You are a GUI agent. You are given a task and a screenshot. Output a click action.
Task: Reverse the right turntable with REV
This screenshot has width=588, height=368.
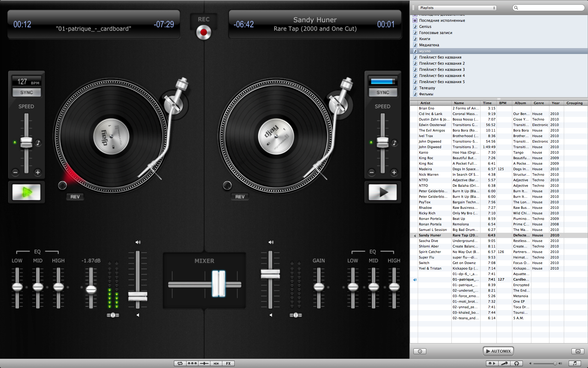240,197
